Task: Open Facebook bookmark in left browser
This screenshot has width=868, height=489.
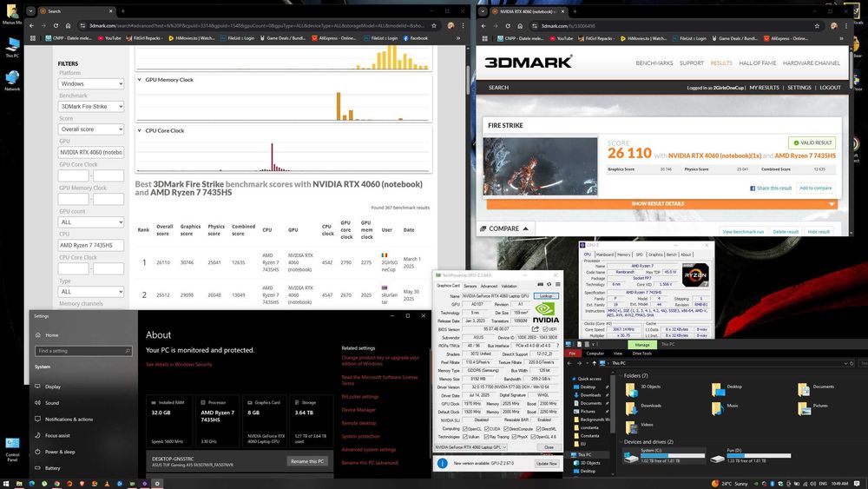Action: point(415,38)
